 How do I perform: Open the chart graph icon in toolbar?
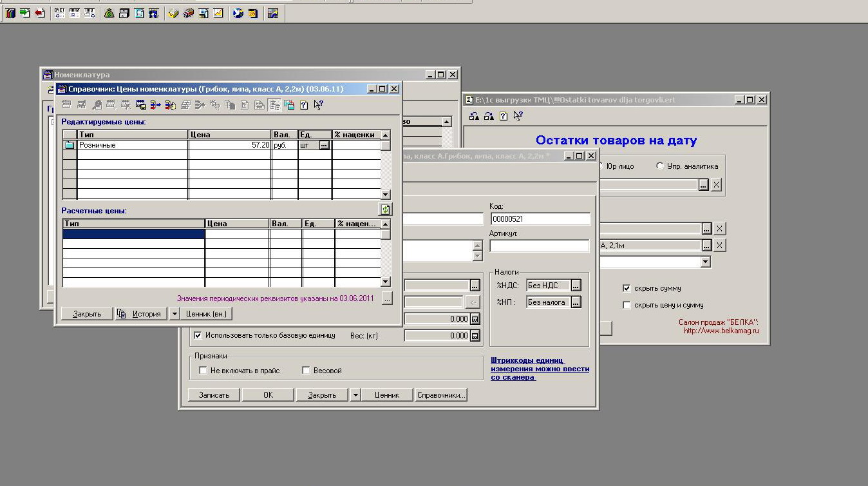coord(219,13)
